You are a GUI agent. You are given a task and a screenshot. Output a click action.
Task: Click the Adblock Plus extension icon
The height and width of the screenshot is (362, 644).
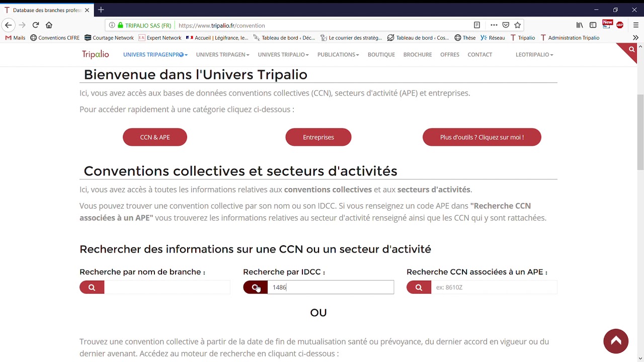click(620, 25)
